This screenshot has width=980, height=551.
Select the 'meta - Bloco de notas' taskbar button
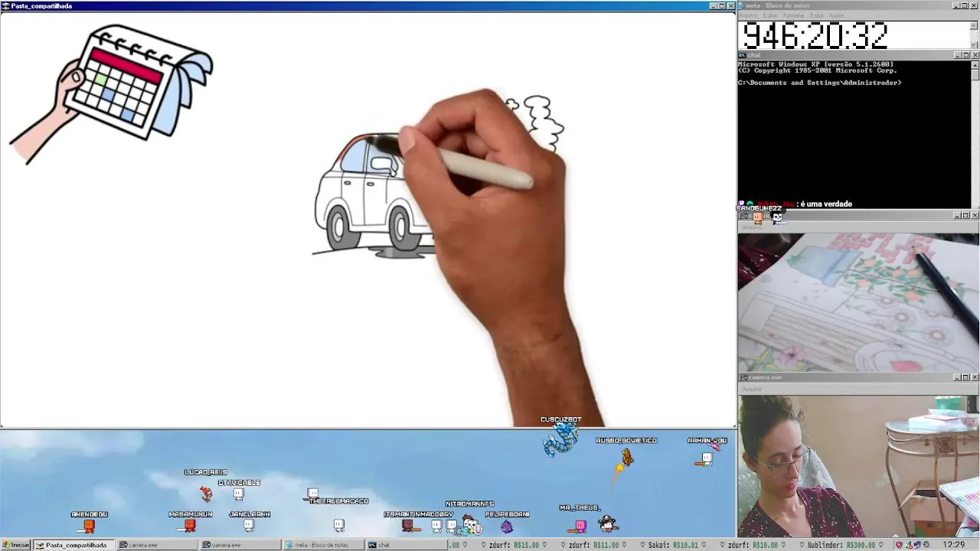coord(323,545)
